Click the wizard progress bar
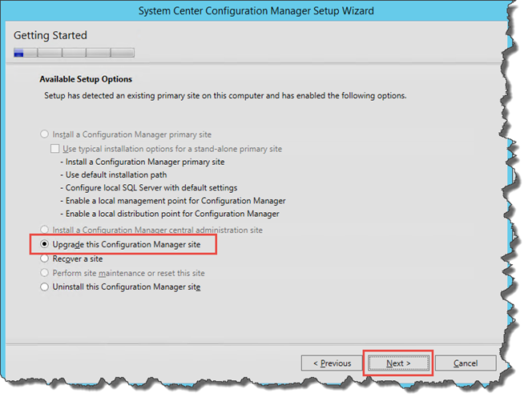The width and height of the screenshot is (532, 405). pos(74,53)
